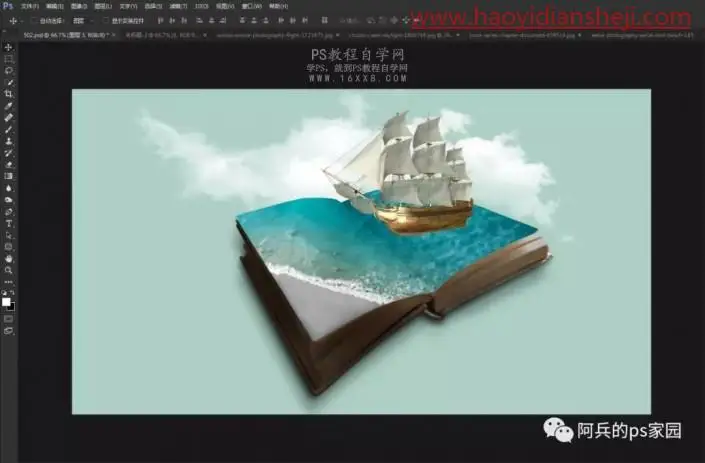
Task: Open the 滤镜(T) menu
Action: click(178, 6)
